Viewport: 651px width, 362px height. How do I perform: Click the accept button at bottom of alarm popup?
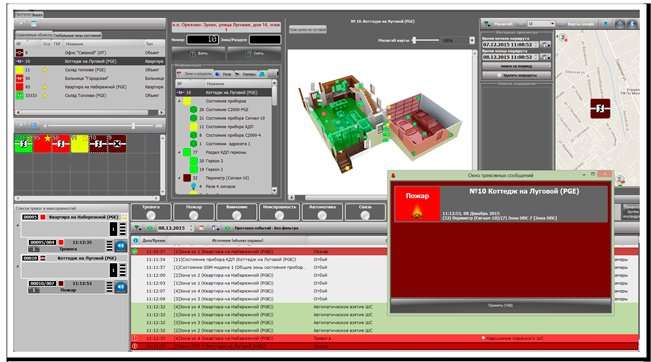500,306
